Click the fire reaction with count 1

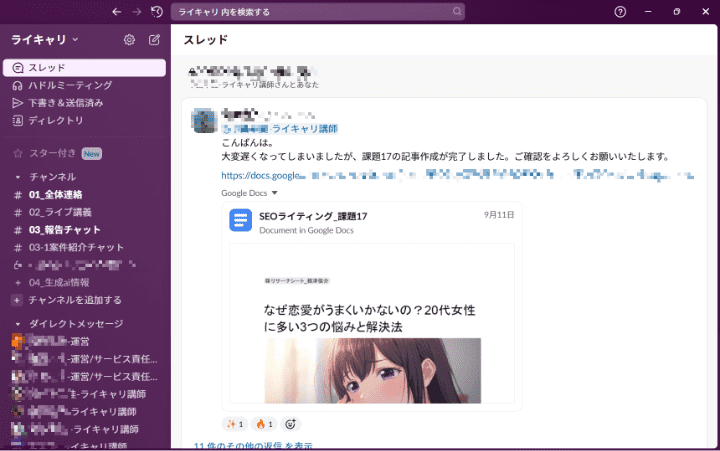[264, 424]
